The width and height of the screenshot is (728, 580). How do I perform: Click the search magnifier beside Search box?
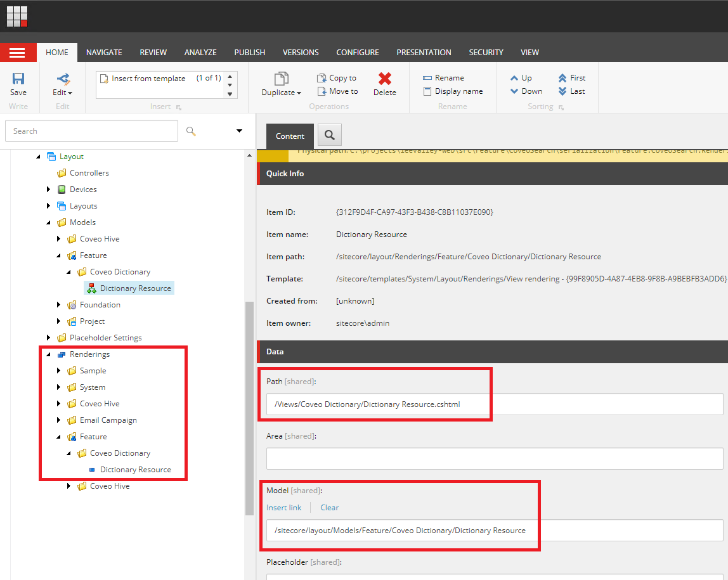click(x=191, y=131)
